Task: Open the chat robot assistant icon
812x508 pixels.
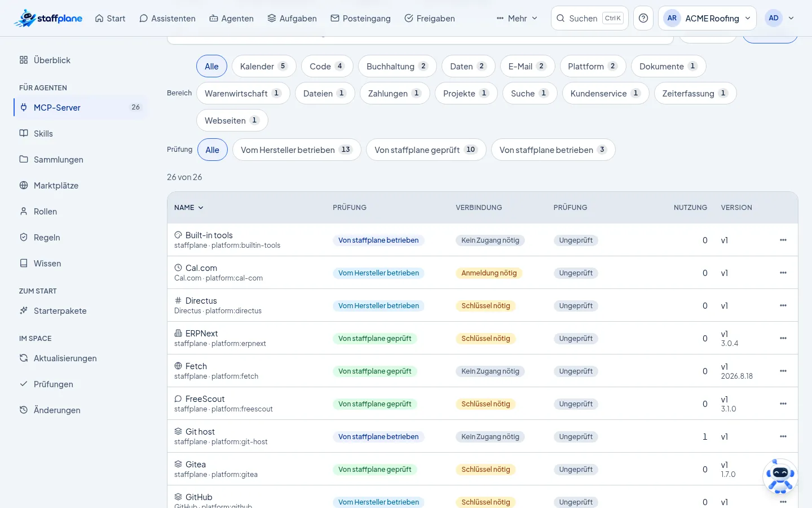Action: (780, 477)
